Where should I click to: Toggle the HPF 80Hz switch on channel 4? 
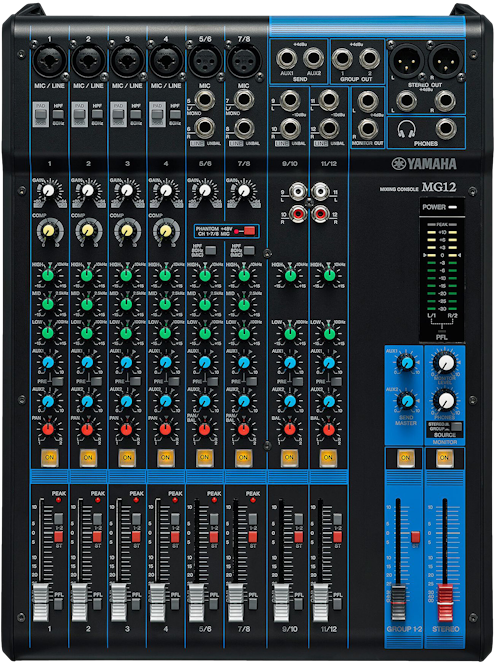click(x=175, y=114)
